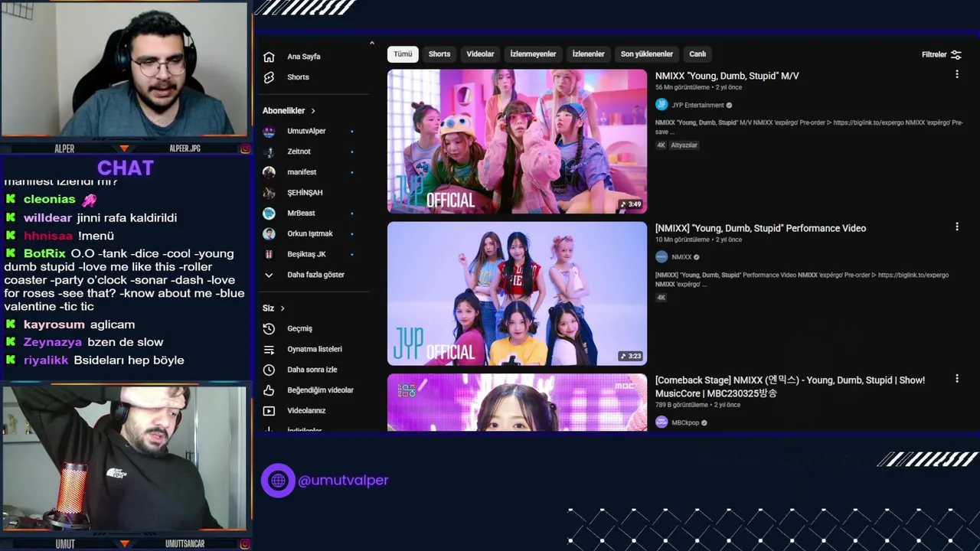This screenshot has width=980, height=551.
Task: Open the Shorts sidebar icon
Action: (x=269, y=77)
